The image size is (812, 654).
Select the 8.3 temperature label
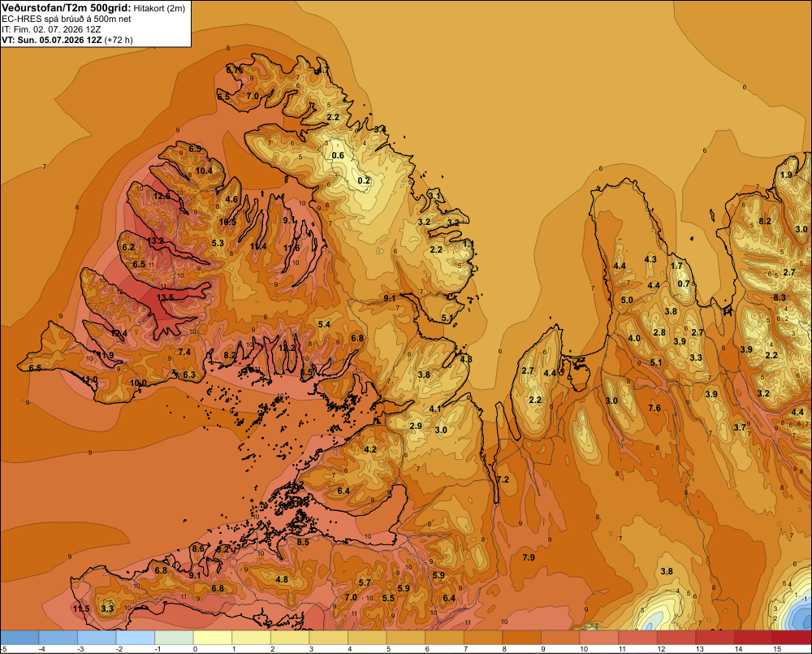click(x=780, y=297)
